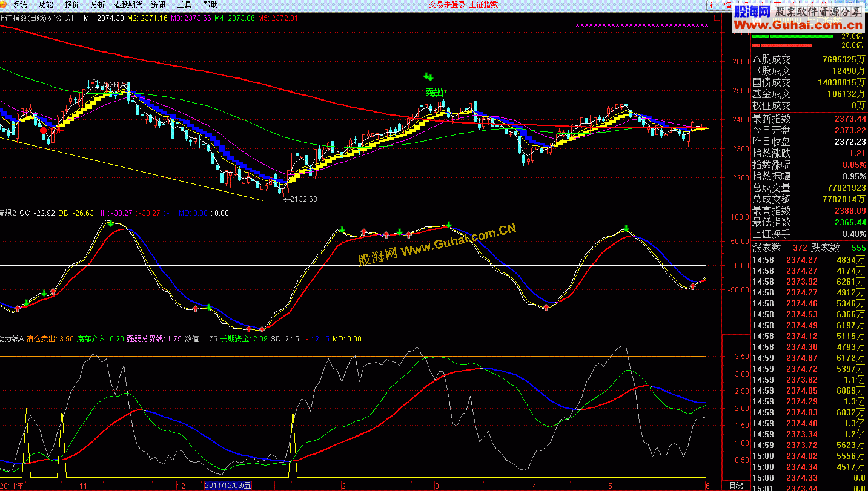Open the 资讯 menu
This screenshot has width=868, height=491.
point(158,4)
